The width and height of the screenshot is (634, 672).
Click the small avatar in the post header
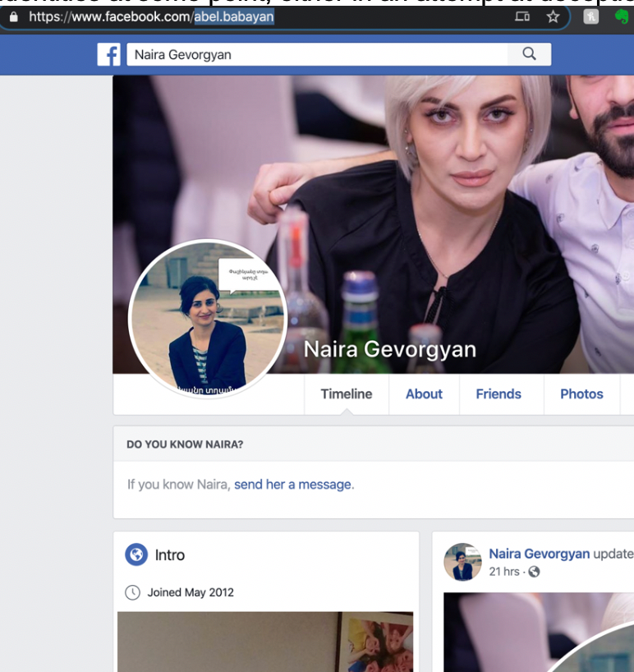coord(462,562)
